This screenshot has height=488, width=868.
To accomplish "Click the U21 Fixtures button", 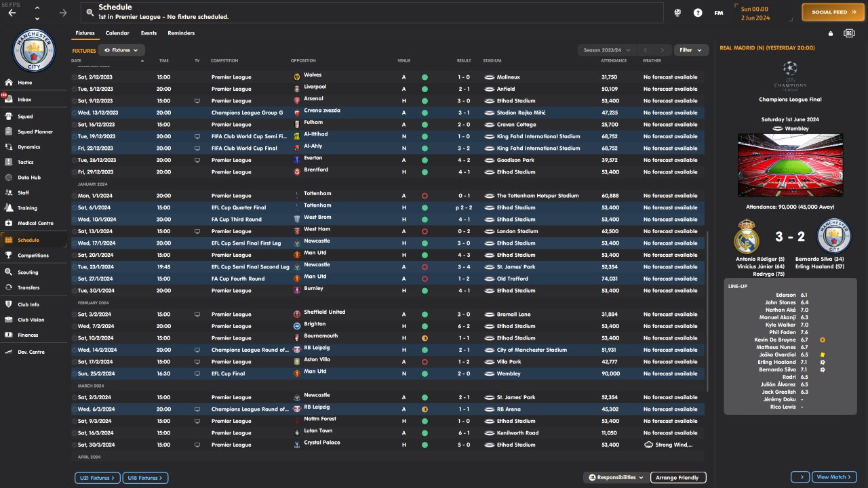I will (98, 478).
